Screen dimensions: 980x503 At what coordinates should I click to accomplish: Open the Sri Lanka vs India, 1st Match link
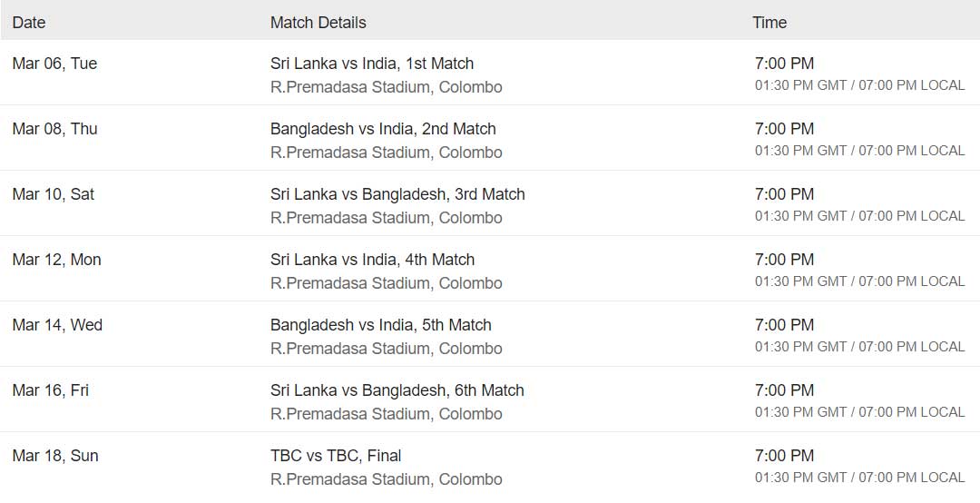[x=372, y=64]
